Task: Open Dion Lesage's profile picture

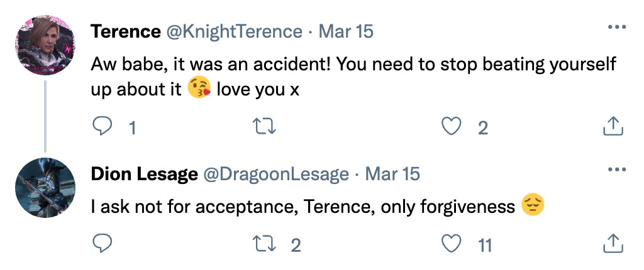Action: pos(44,187)
